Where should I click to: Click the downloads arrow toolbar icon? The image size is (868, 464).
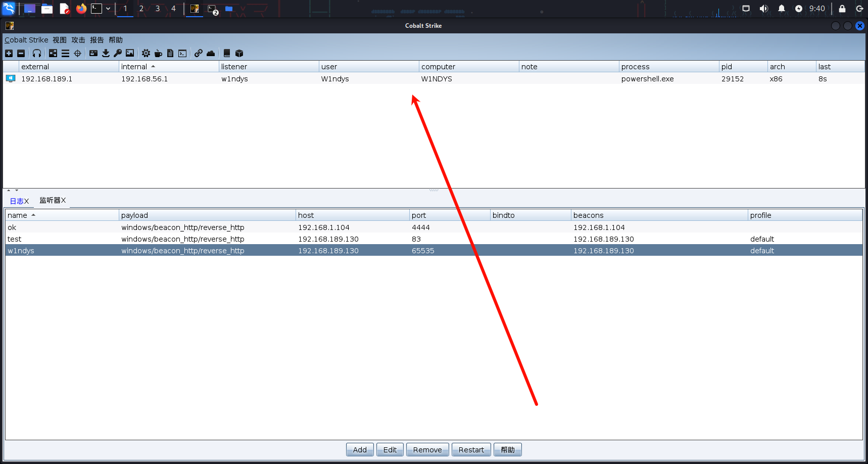click(x=106, y=53)
